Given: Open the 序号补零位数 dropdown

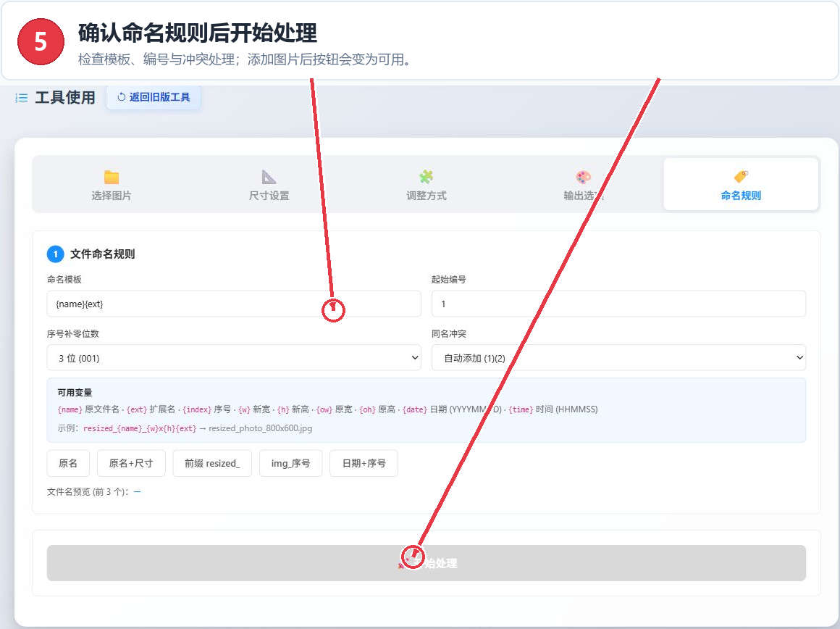Looking at the screenshot, I should click(234, 358).
